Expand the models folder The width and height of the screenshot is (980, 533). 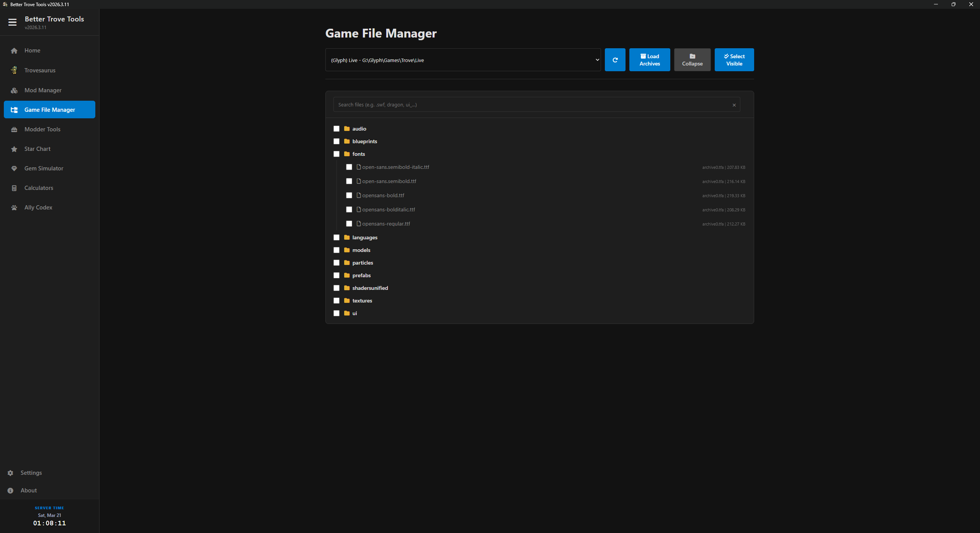point(361,250)
